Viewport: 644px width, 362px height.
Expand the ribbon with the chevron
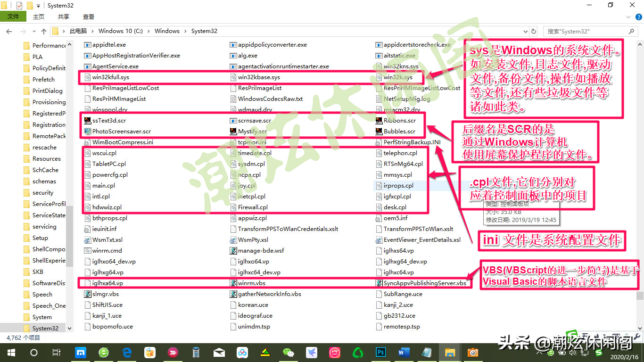pyautogui.click(x=627, y=16)
